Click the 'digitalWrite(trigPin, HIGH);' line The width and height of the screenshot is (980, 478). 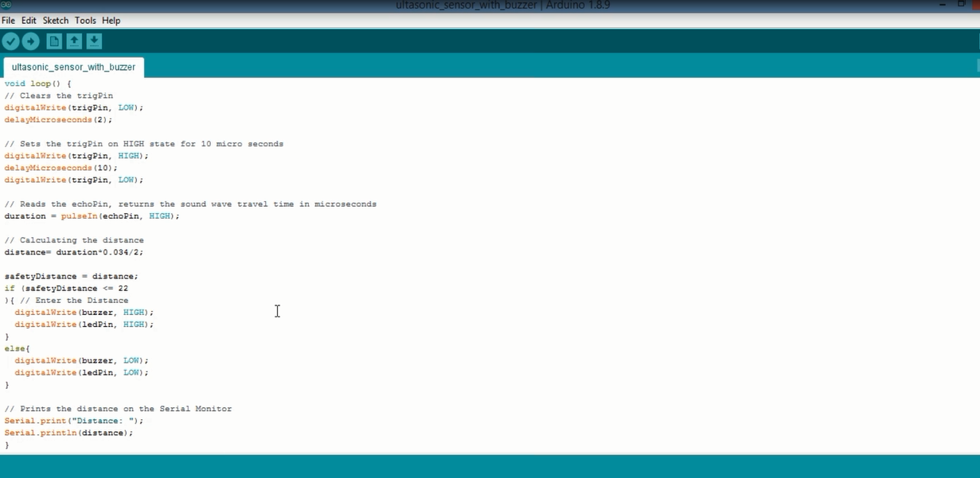click(76, 156)
